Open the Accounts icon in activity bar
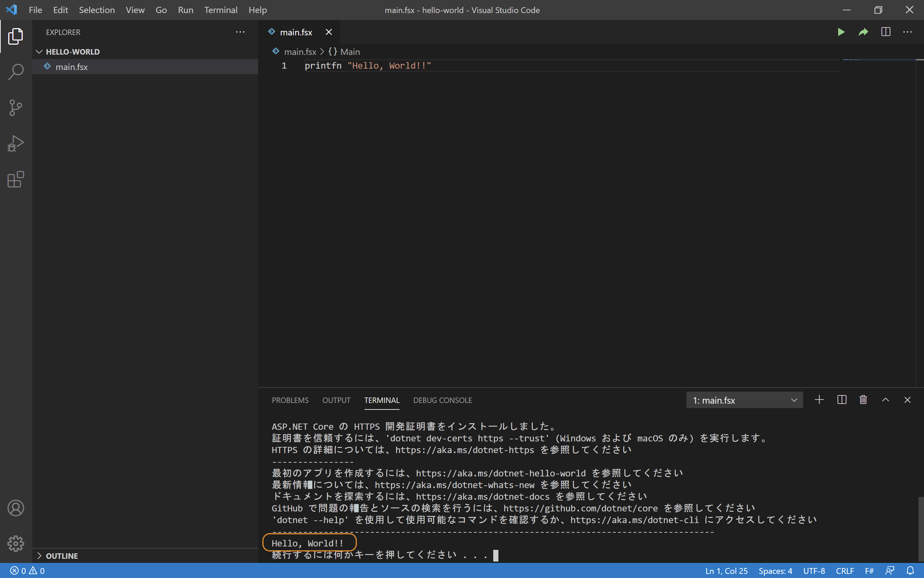 point(16,508)
